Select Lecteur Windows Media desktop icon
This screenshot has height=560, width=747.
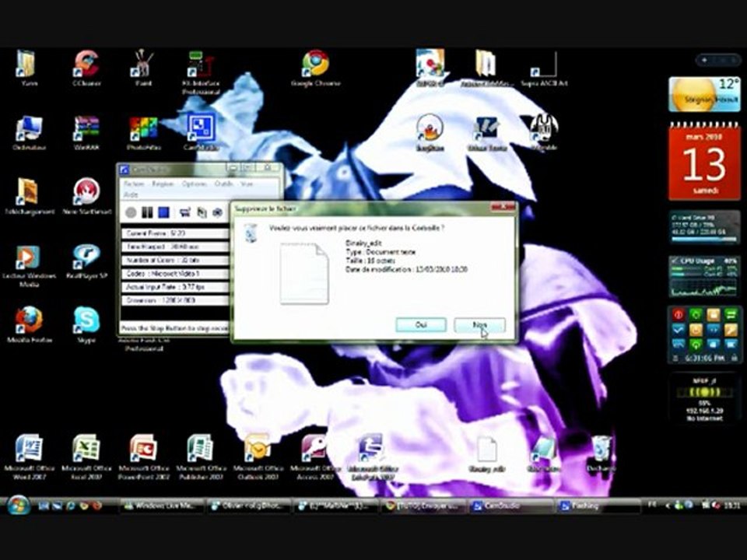[x=29, y=266]
